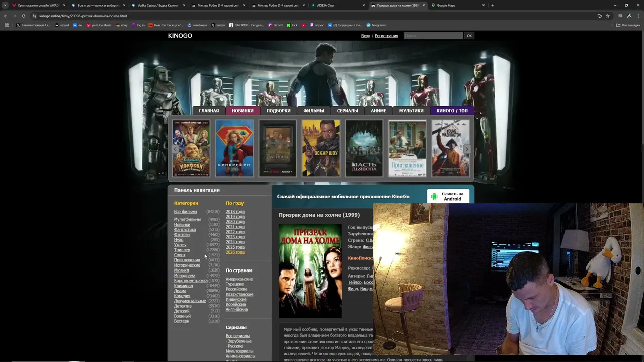Open the twitter bookmark

click(x=218, y=25)
